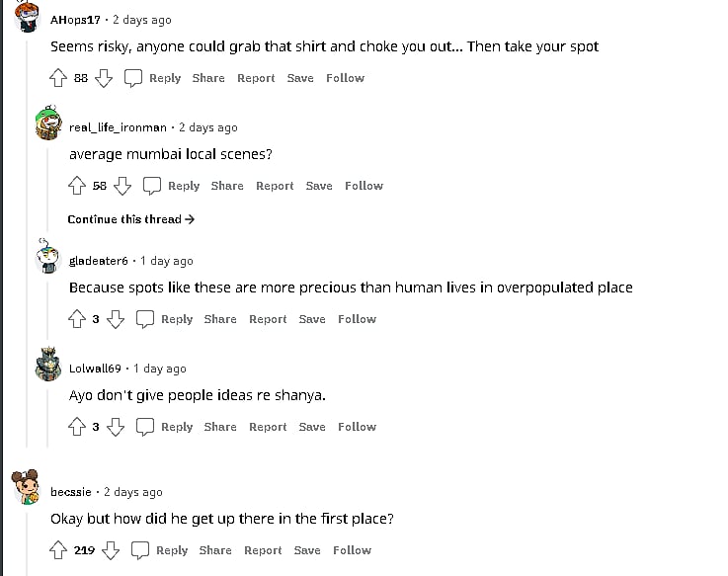Downvote AHops17's comment
Image resolution: width=728 pixels, height=576 pixels.
[104, 78]
